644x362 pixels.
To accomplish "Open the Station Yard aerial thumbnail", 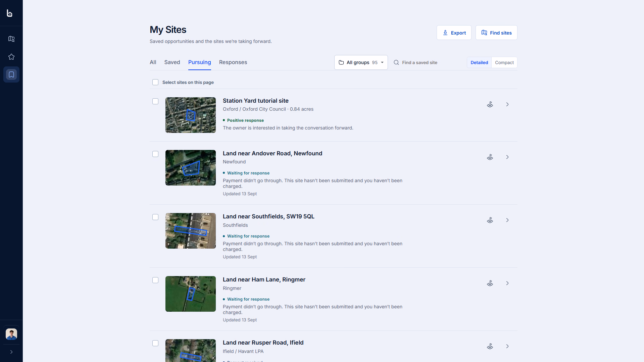I will coord(191,115).
